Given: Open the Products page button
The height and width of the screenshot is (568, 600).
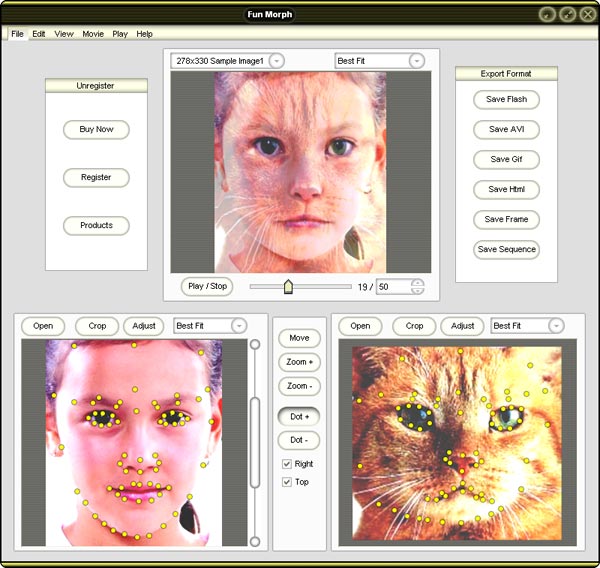Looking at the screenshot, I should pos(96,225).
